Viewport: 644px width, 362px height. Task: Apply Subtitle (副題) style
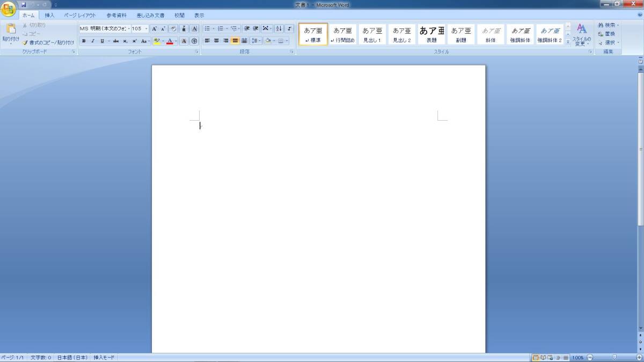pos(461,34)
